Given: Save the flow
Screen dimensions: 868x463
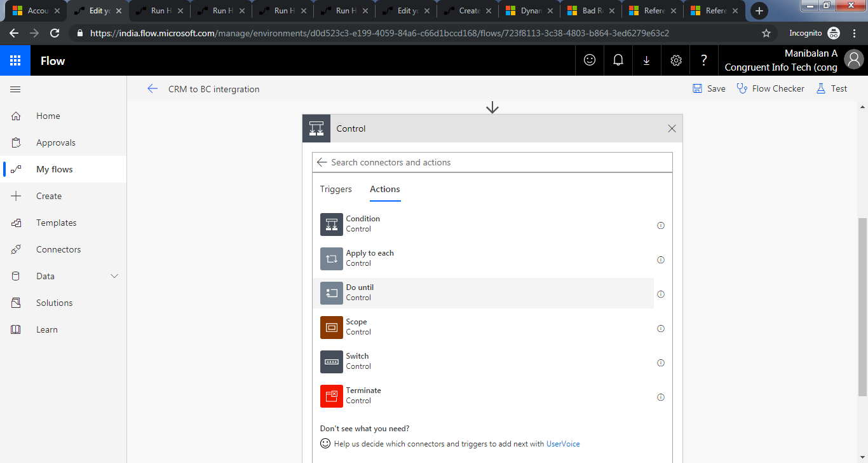Looking at the screenshot, I should [x=709, y=89].
